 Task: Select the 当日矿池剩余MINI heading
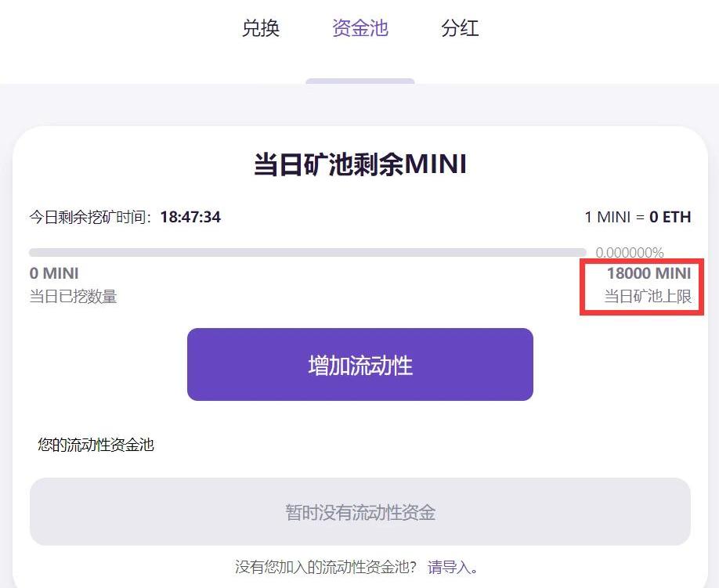coord(360,165)
